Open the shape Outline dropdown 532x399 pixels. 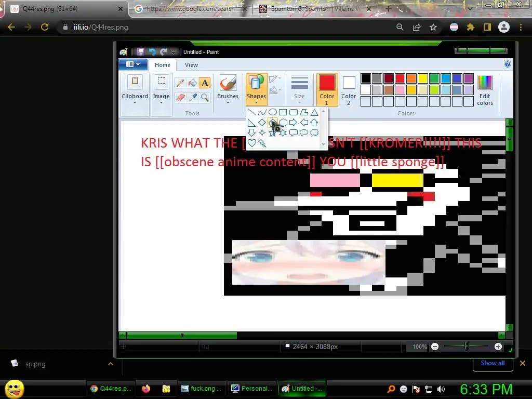pyautogui.click(x=275, y=79)
